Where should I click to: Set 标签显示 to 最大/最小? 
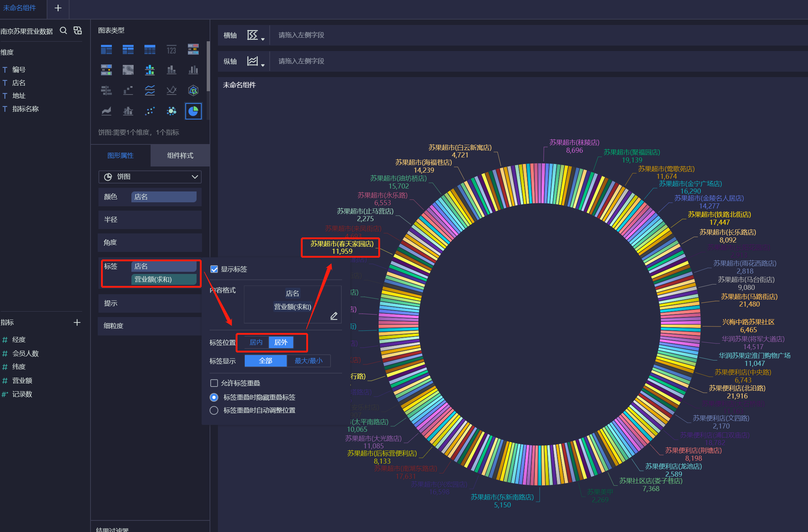coord(308,361)
